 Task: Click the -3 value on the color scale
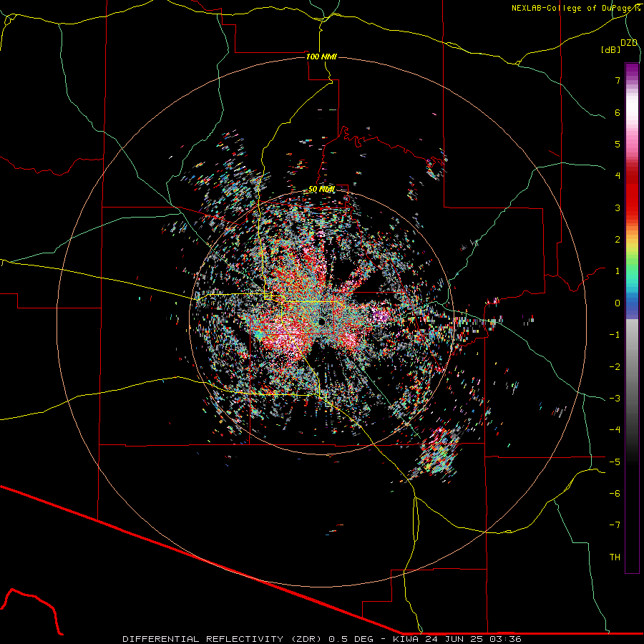pyautogui.click(x=615, y=399)
